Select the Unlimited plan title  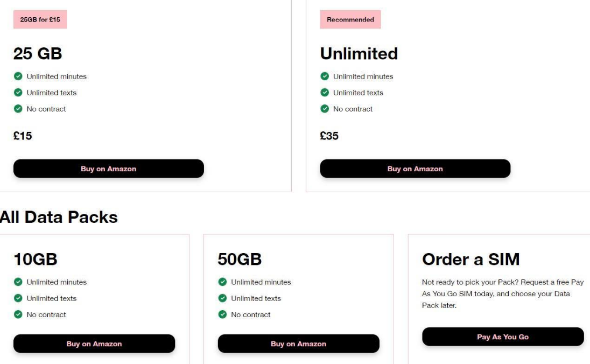(359, 53)
